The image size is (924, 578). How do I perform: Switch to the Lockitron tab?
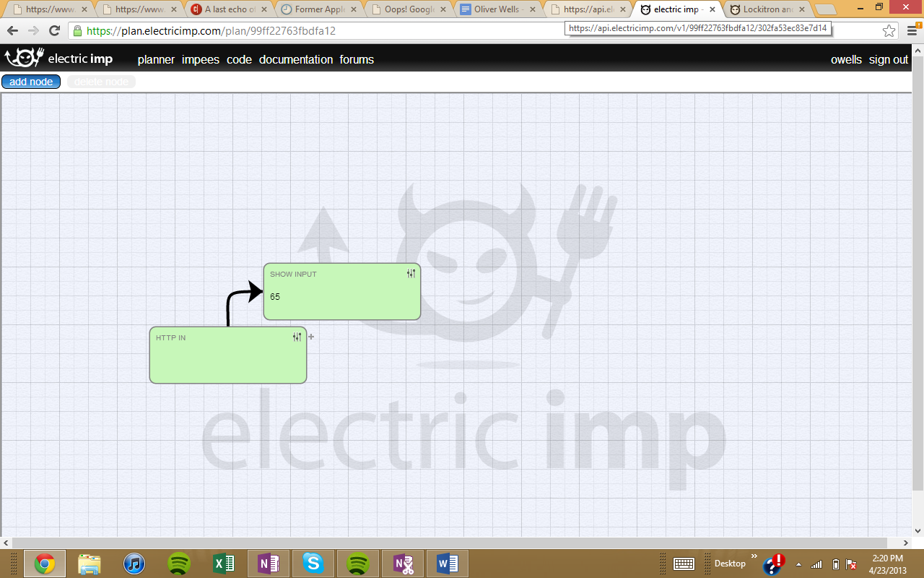pos(767,9)
